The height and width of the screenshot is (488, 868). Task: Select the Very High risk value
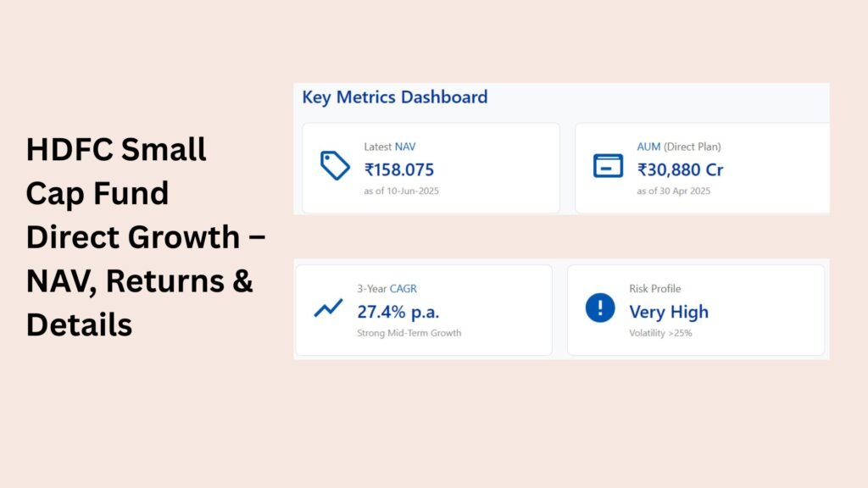tap(669, 312)
